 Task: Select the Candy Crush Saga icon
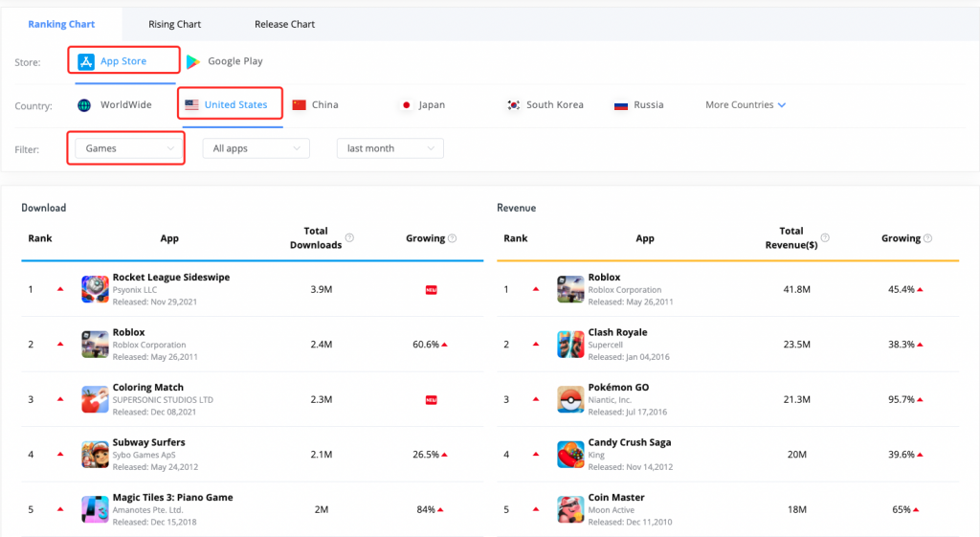tap(570, 454)
